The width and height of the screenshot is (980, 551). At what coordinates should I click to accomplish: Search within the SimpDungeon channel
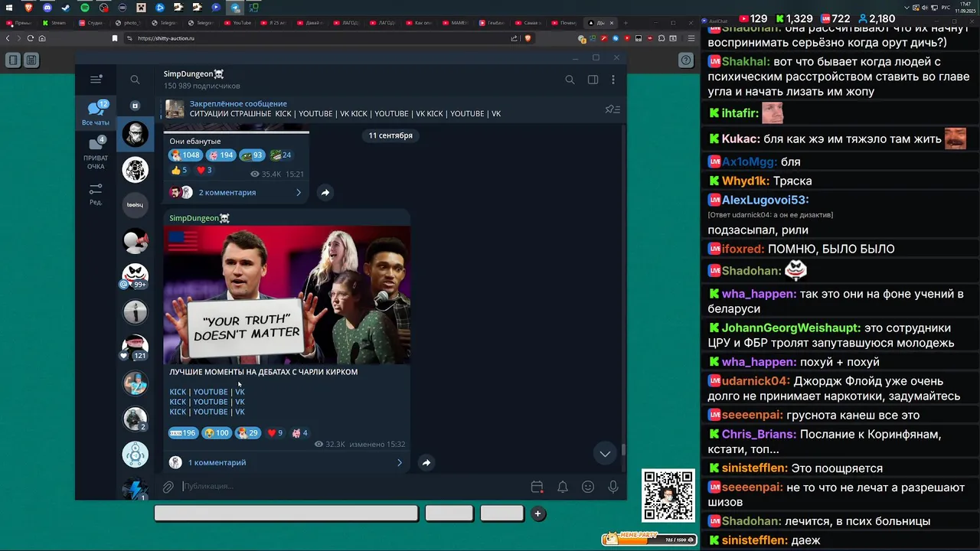(570, 80)
